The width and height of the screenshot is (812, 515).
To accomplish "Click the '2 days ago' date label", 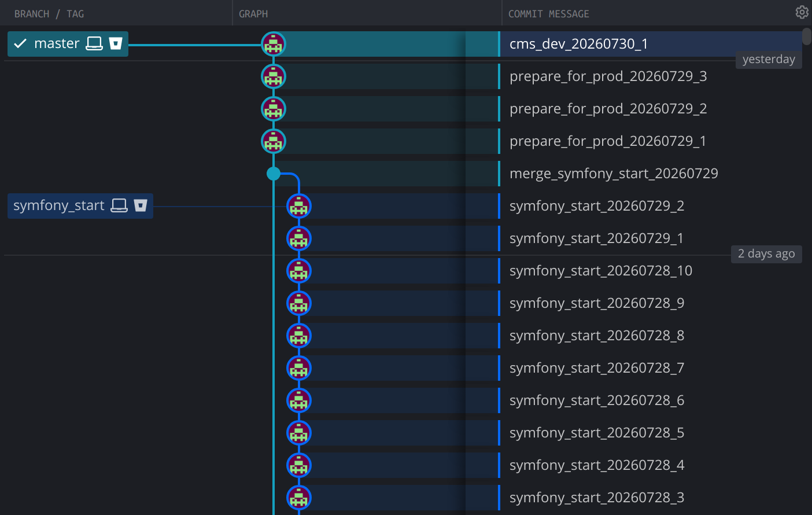I will tap(766, 254).
